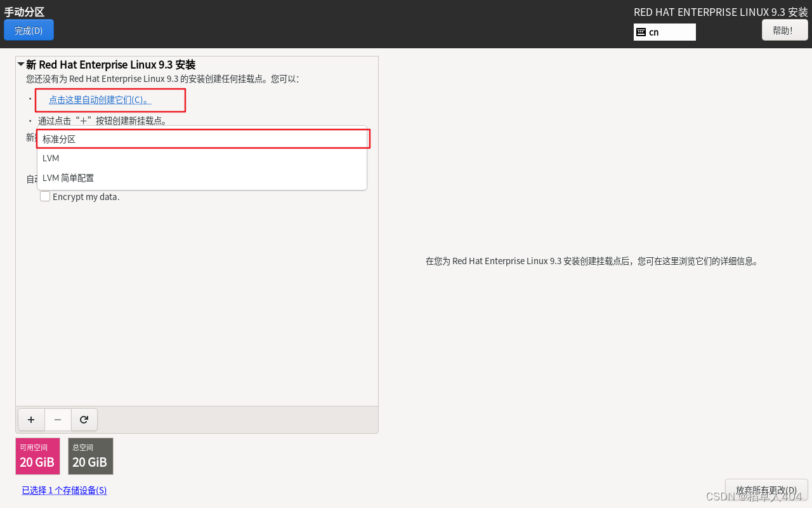Click the reload storage configuration icon
Image resolution: width=812 pixels, height=508 pixels.
84,420
